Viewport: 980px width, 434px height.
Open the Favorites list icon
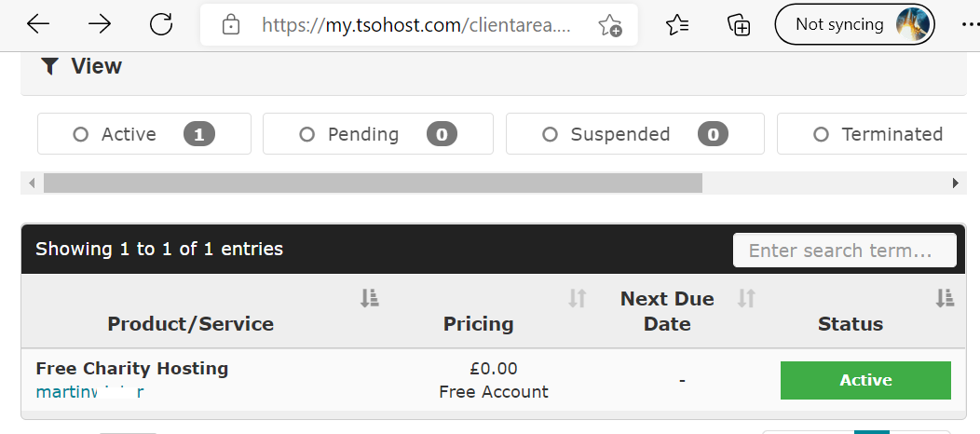[x=677, y=25]
